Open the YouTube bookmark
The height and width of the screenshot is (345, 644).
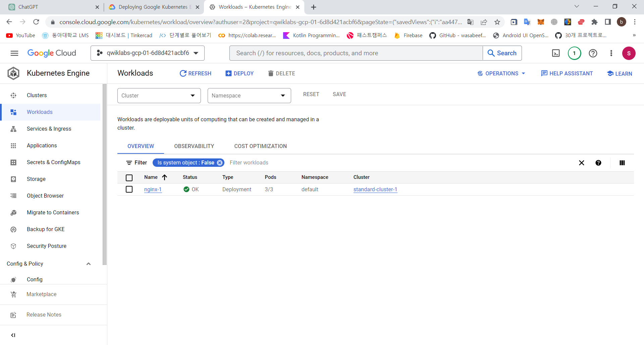pos(20,35)
